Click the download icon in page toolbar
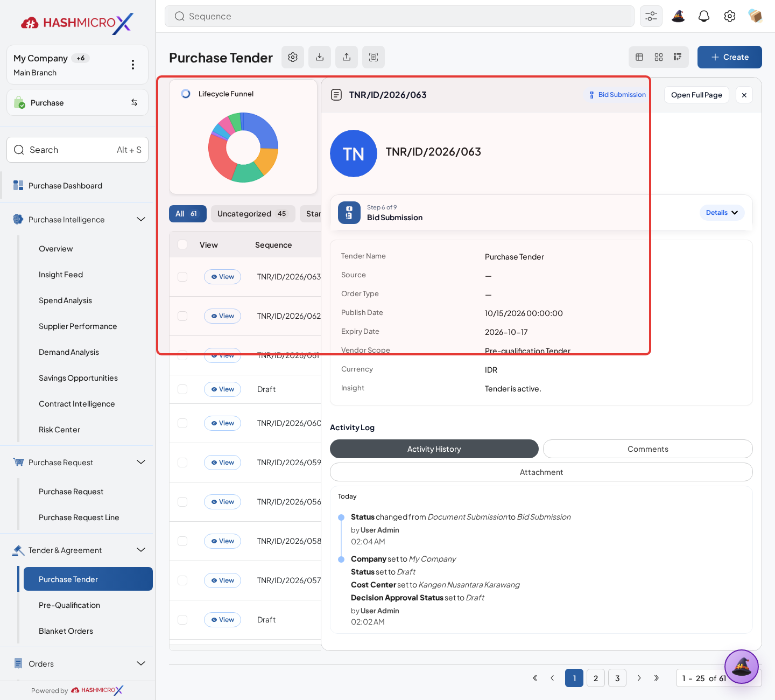This screenshot has height=700, width=775. (x=320, y=57)
